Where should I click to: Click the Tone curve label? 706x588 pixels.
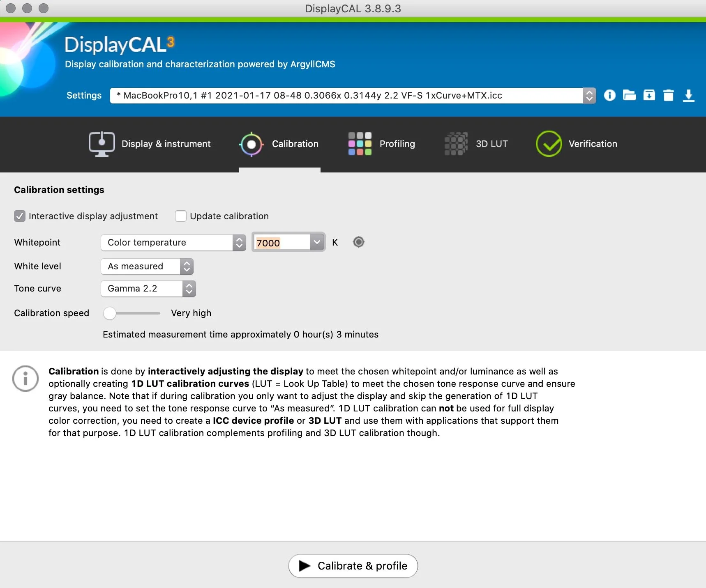pyautogui.click(x=38, y=288)
